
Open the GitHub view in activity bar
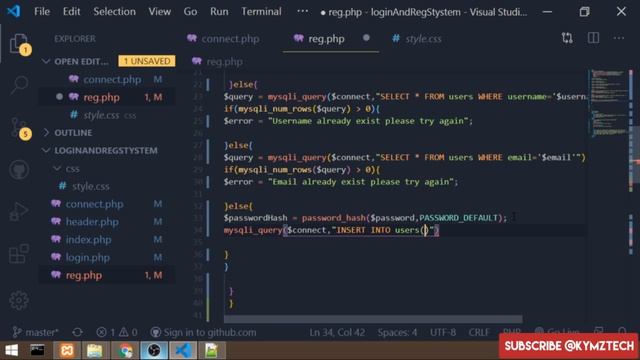19,169
